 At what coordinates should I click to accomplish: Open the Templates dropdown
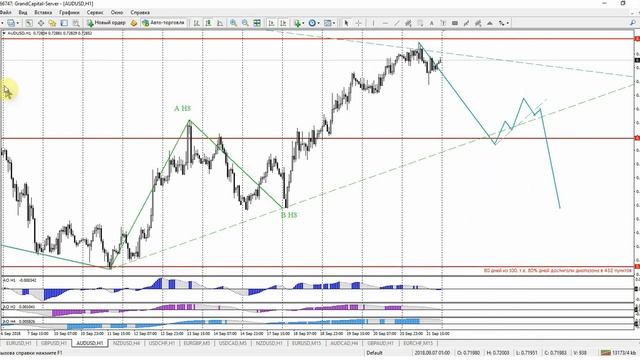[329, 23]
